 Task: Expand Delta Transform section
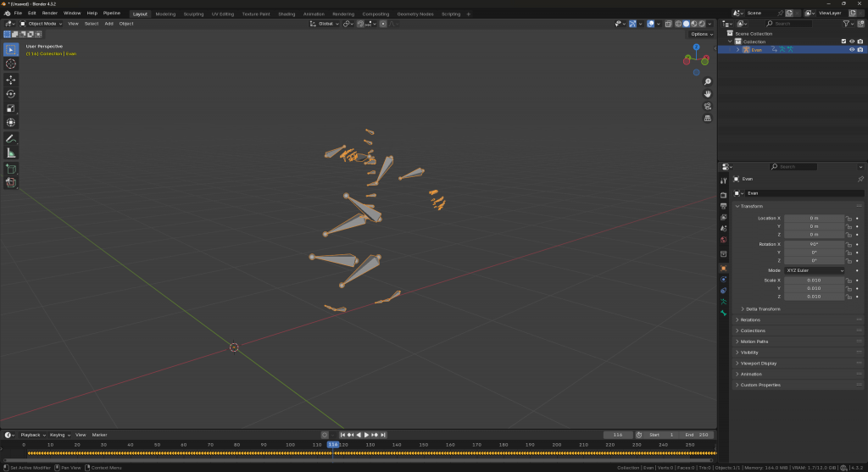[x=762, y=309]
